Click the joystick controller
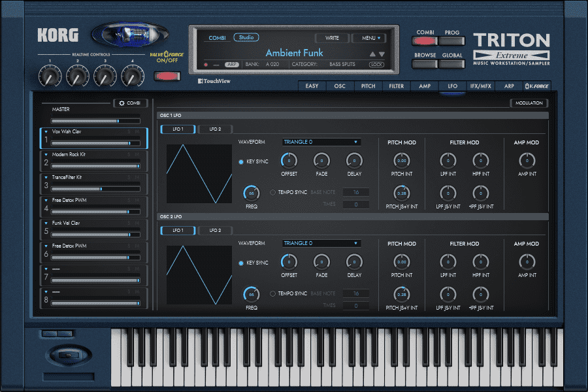The height and width of the screenshot is (392, 588). click(68, 355)
